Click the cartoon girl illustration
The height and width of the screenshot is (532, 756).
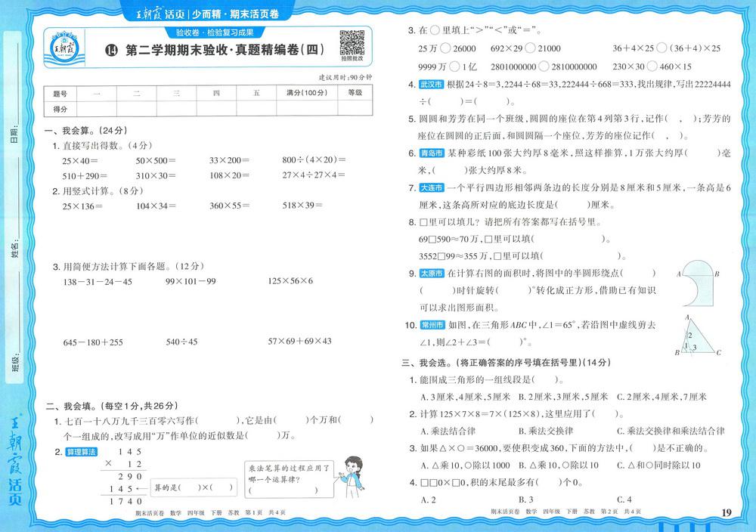[352, 477]
